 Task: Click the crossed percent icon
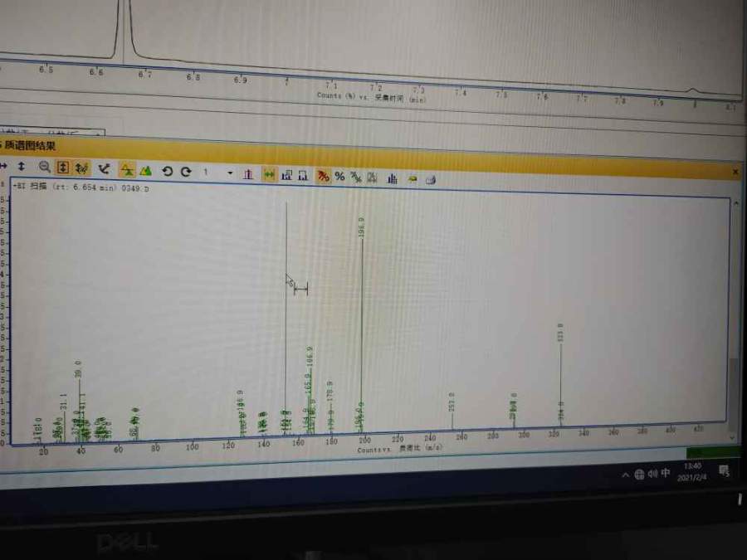pyautogui.click(x=356, y=178)
